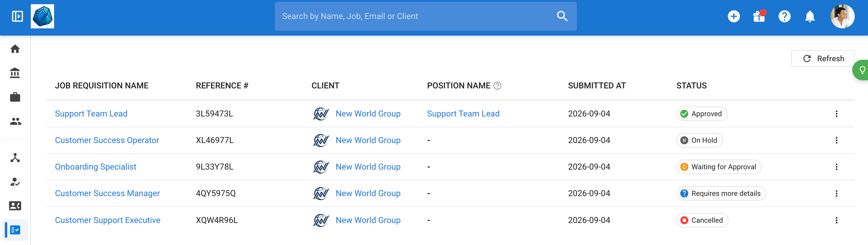Open the person-check sidebar icon
Screen dimensions: 868x245
coord(15,182)
